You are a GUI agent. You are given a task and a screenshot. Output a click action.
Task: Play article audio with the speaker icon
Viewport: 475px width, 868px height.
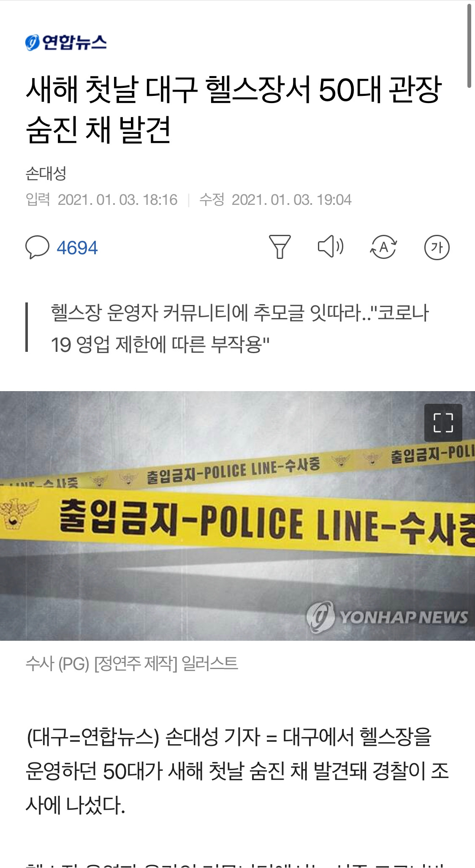(x=331, y=246)
